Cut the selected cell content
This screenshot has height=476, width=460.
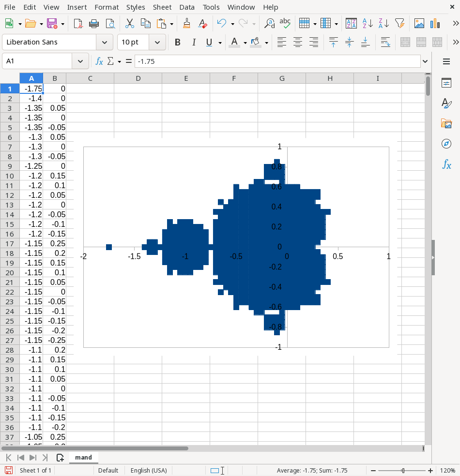(130, 23)
